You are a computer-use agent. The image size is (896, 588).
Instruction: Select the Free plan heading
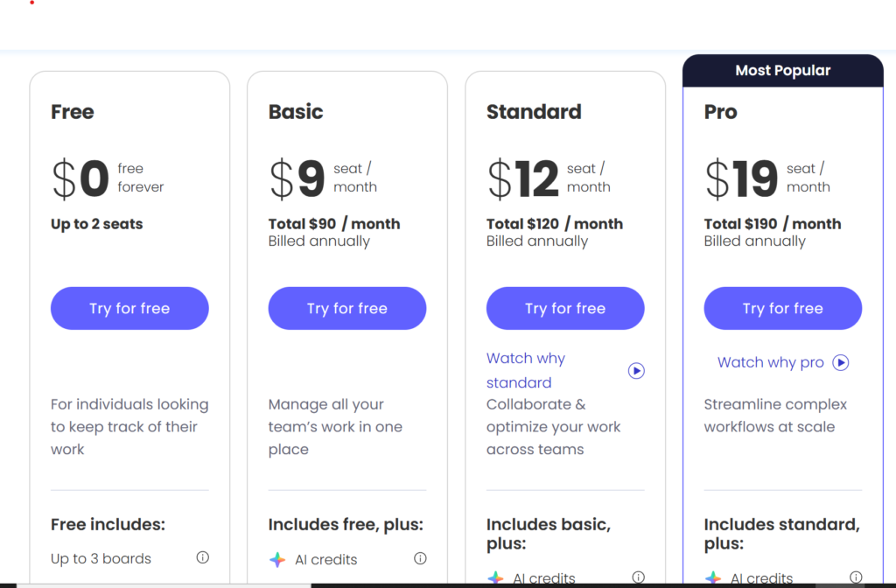(x=73, y=112)
